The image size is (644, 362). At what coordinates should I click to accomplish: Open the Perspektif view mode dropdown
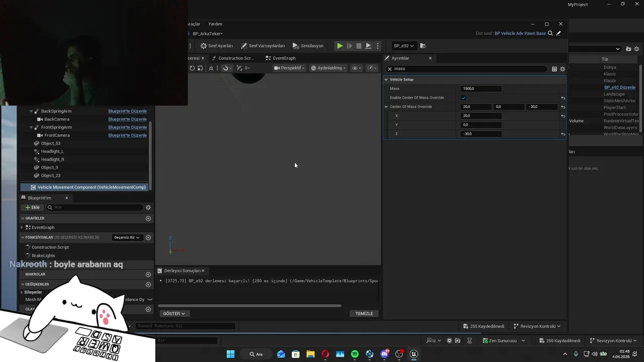(289, 68)
